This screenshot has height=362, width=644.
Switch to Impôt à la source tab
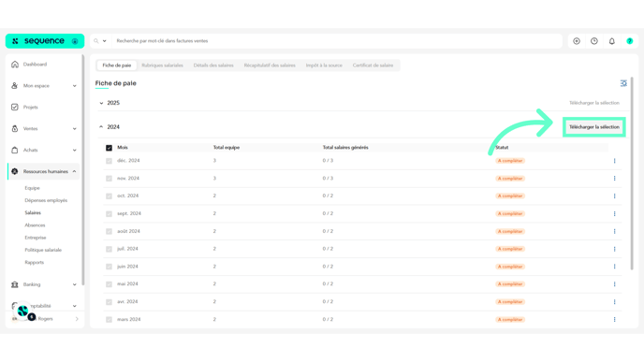pyautogui.click(x=324, y=65)
